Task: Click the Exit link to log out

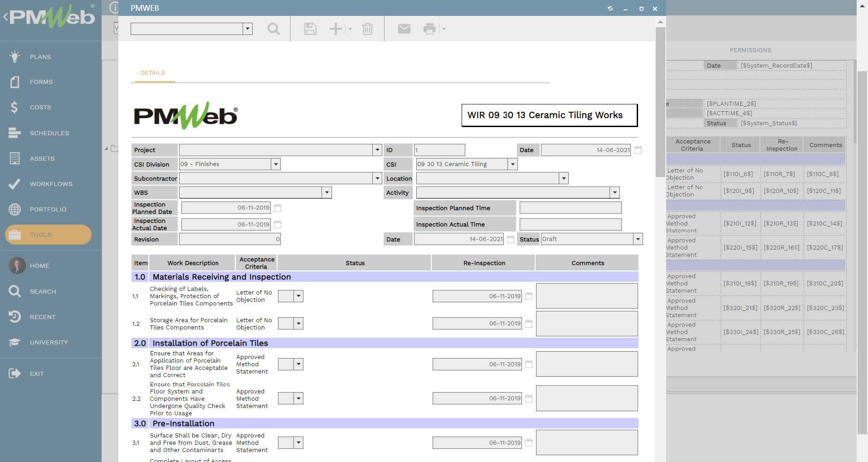Action: coord(37,373)
